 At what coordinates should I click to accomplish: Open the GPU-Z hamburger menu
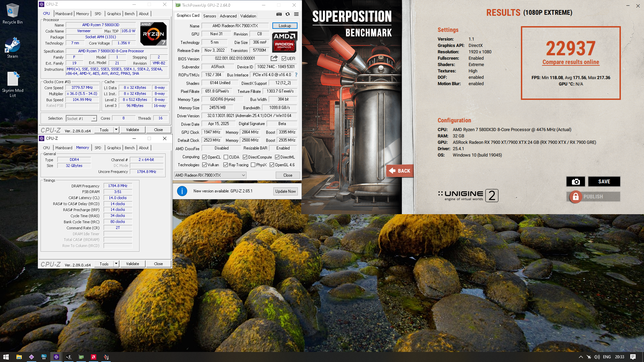tap(296, 14)
